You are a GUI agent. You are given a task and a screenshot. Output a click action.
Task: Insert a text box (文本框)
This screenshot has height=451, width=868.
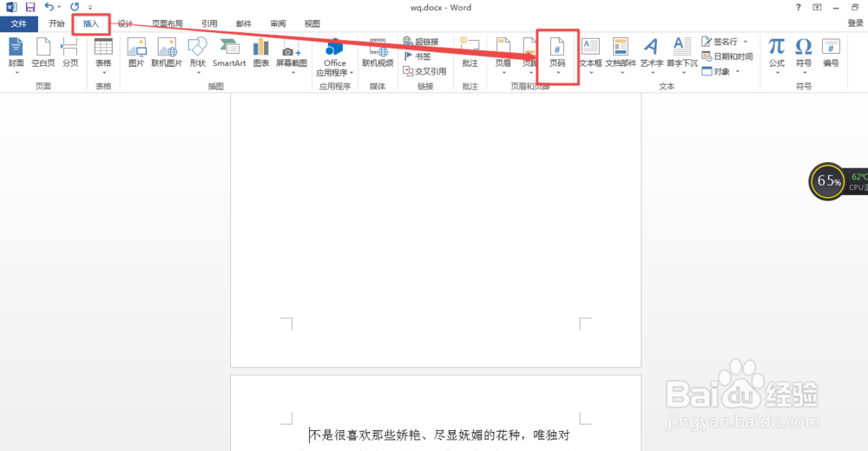point(590,56)
